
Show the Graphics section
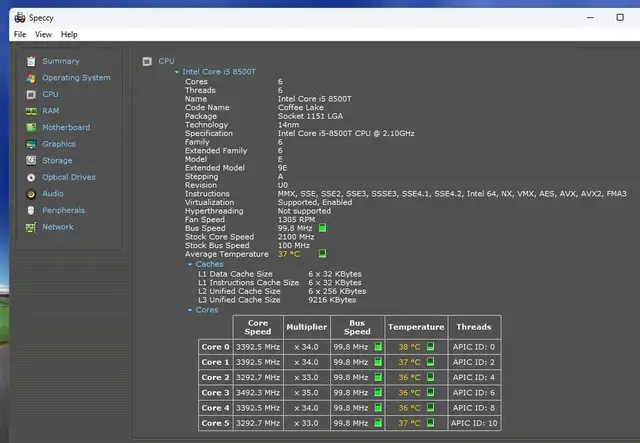click(x=59, y=144)
